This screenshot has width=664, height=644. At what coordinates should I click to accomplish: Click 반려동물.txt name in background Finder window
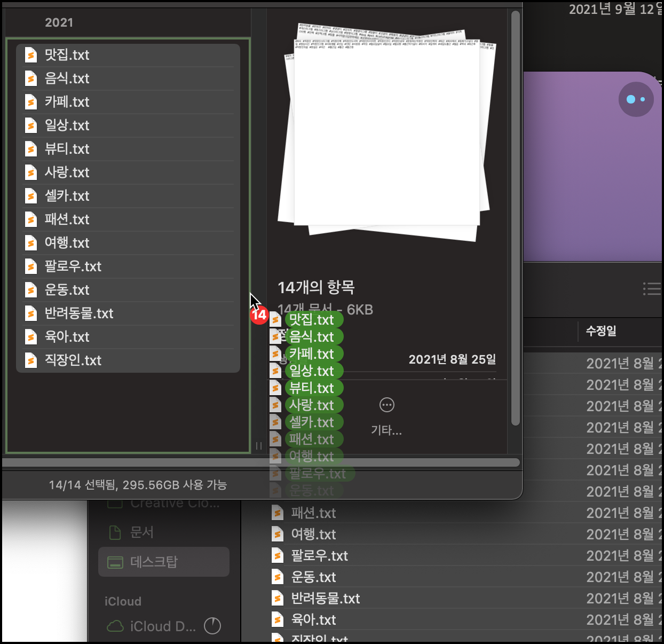(326, 599)
